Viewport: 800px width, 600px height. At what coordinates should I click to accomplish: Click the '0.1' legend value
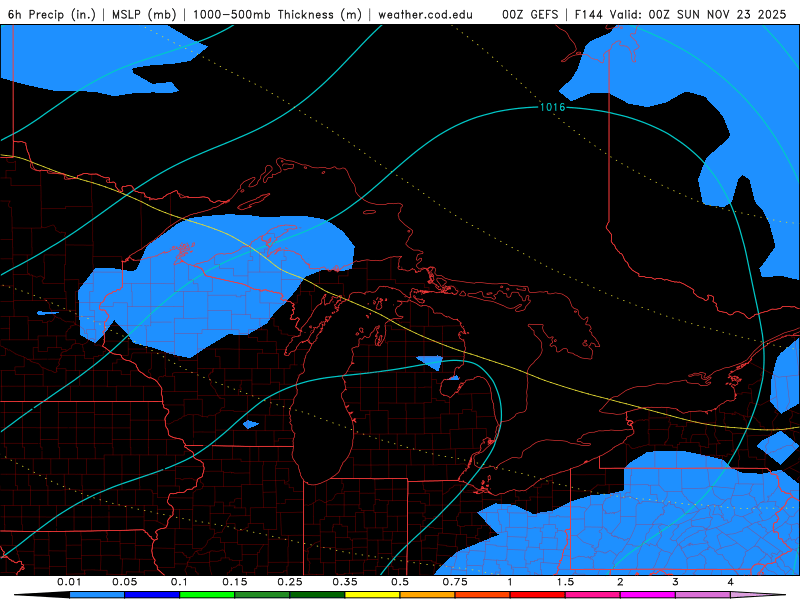pyautogui.click(x=180, y=582)
